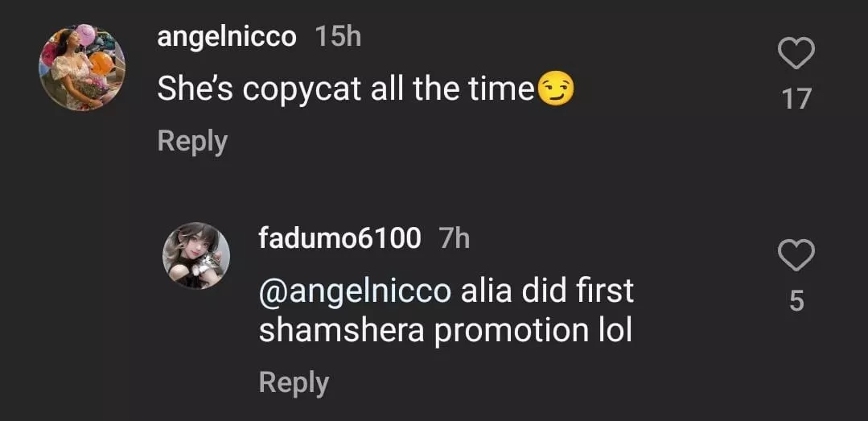View the 5 likes on the reply
868x421 pixels.
tap(796, 301)
